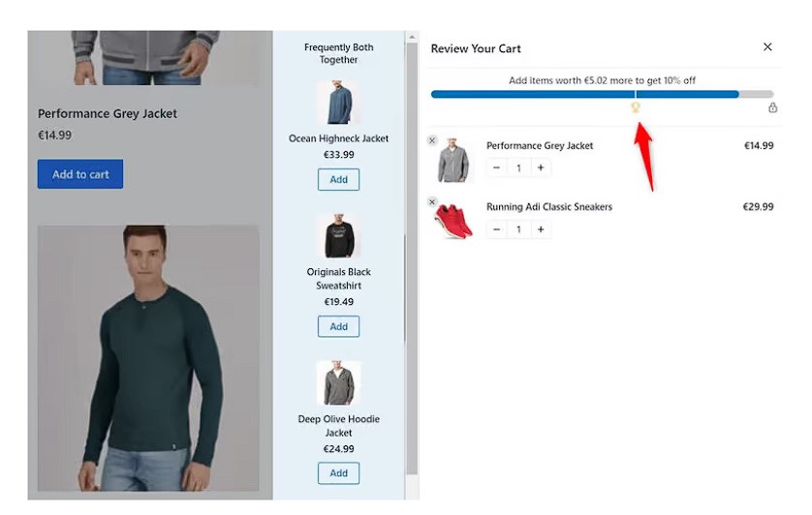
Task: Remove Running Adi Classic Sneakers from cart
Action: tap(432, 202)
